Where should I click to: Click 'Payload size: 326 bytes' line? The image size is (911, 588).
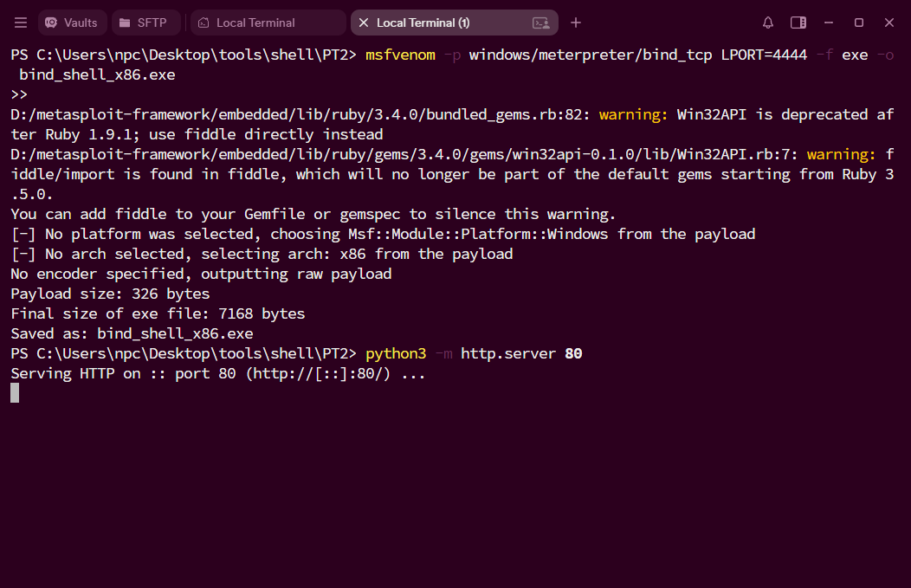tap(110, 294)
